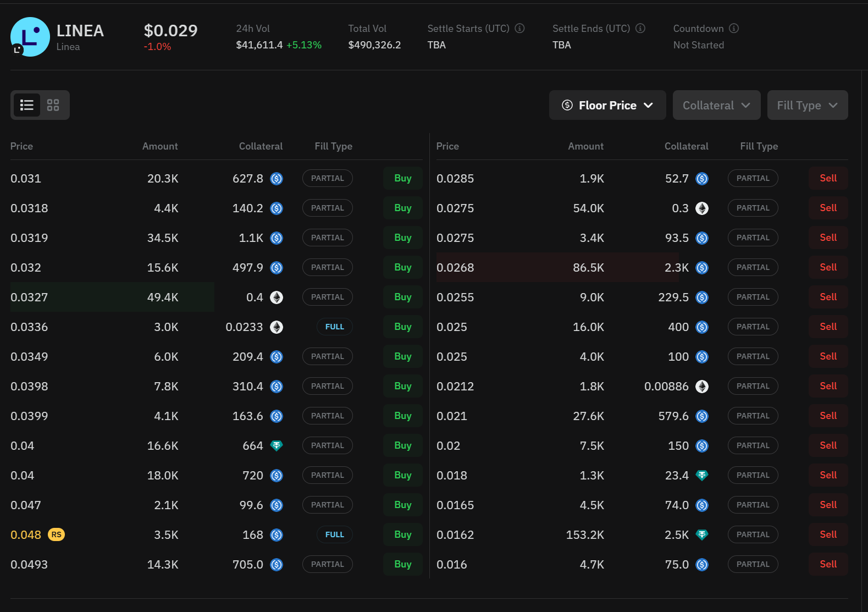Viewport: 868px width, 612px height.
Task: Click the USDC icon beside 140.2 collateral
Action: (277, 208)
